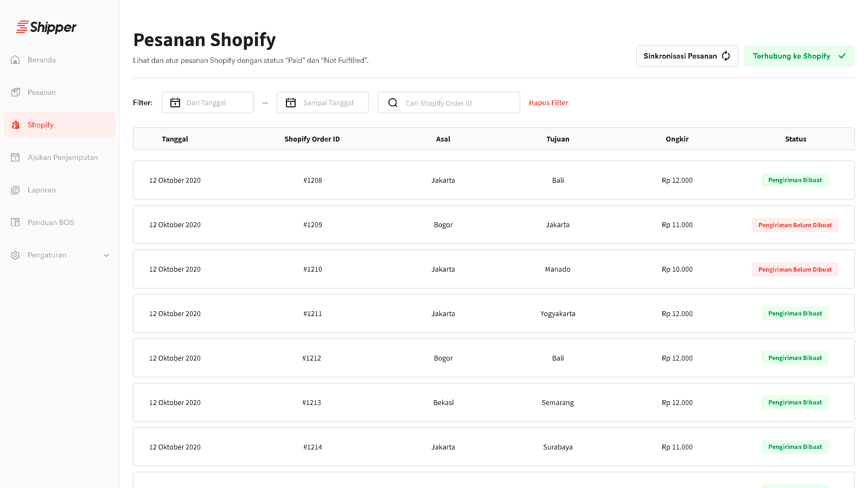Go to Pesanan in sidebar

click(x=60, y=92)
